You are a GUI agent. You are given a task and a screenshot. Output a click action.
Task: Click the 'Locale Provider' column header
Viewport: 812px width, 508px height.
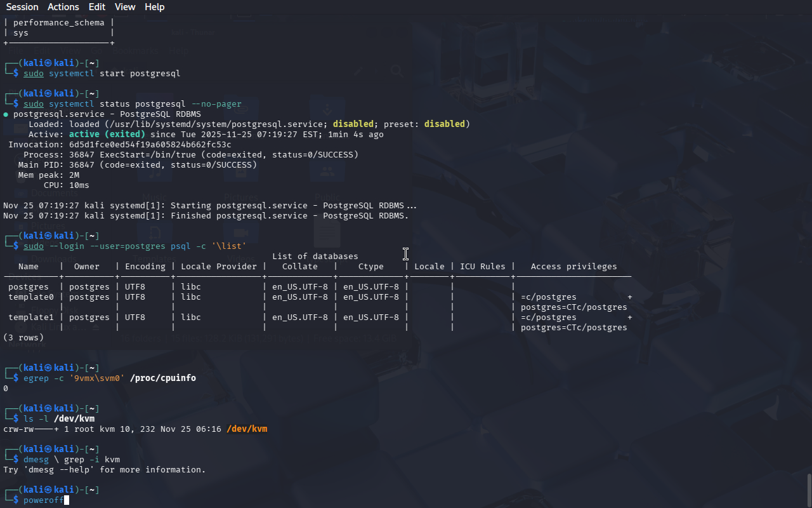[219, 267]
